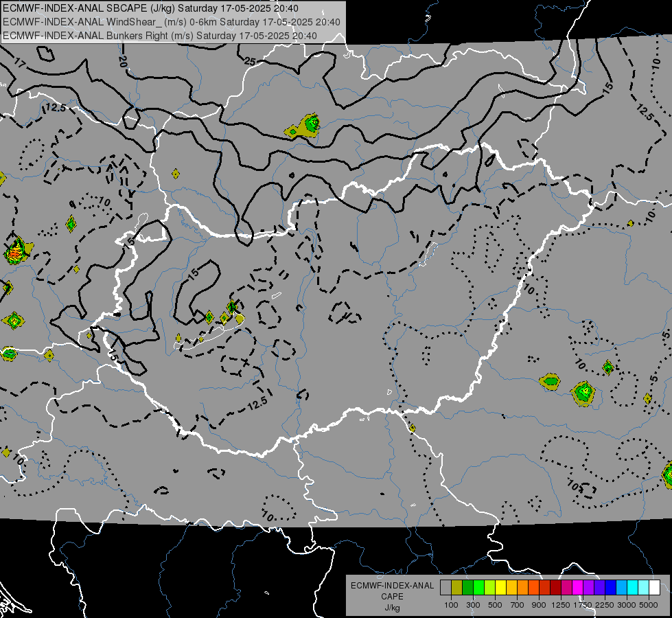Click the J/kg unit label in legend
Image resolution: width=672 pixels, height=618 pixels.
[x=392, y=608]
